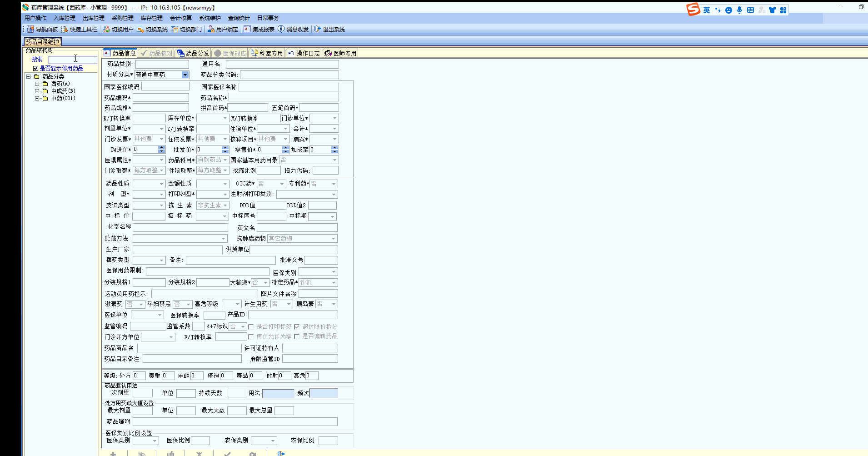This screenshot has width=868, height=456.
Task: Open the 采购管理 menu
Action: [x=123, y=18]
